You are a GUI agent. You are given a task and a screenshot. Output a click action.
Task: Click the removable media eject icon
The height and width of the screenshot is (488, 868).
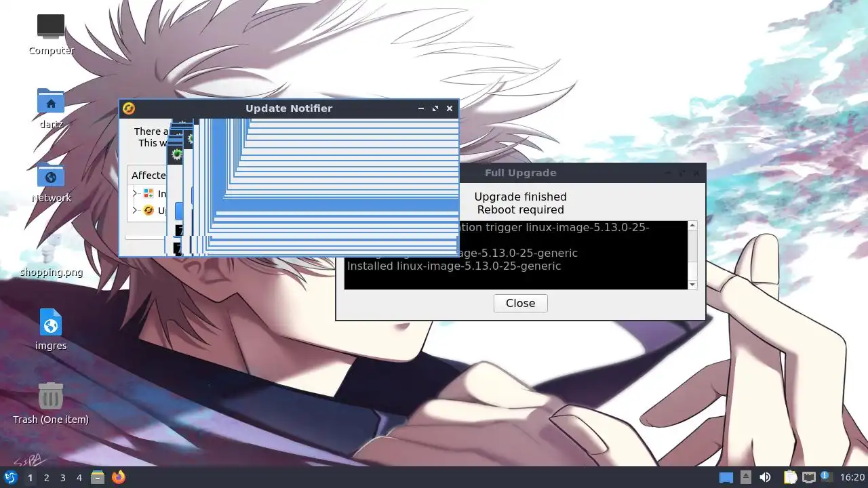click(746, 477)
